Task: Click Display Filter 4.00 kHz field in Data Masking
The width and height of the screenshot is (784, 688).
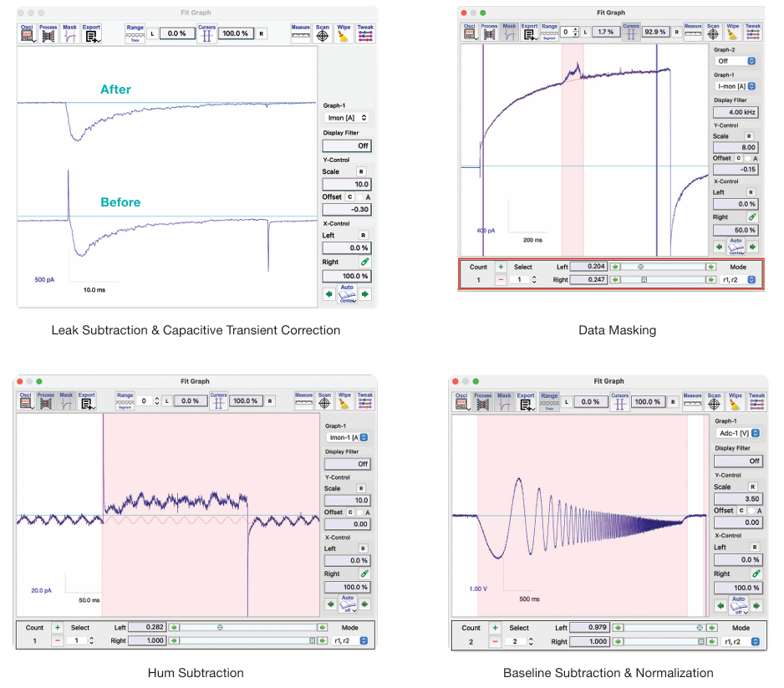Action: (736, 112)
